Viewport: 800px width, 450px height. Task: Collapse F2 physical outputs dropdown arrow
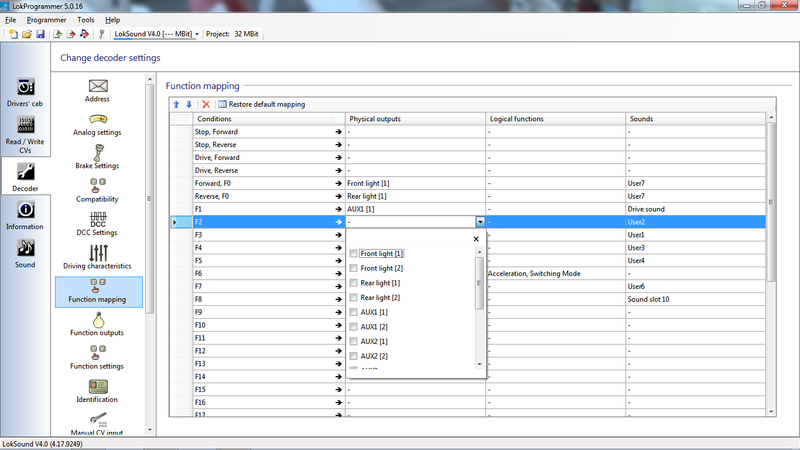tap(480, 222)
